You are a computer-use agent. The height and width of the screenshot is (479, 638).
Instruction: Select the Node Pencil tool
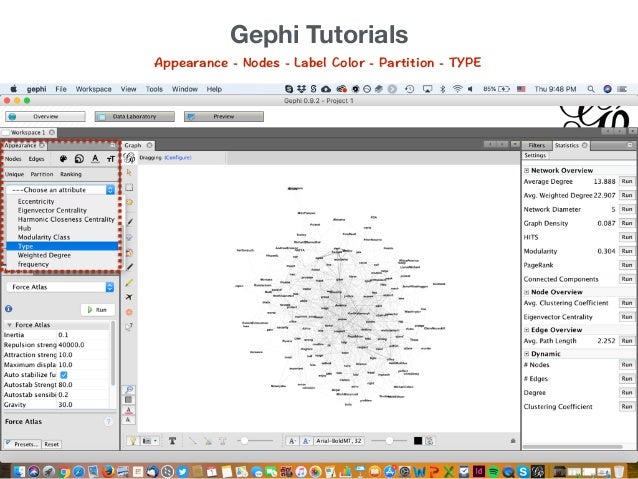pos(129,267)
